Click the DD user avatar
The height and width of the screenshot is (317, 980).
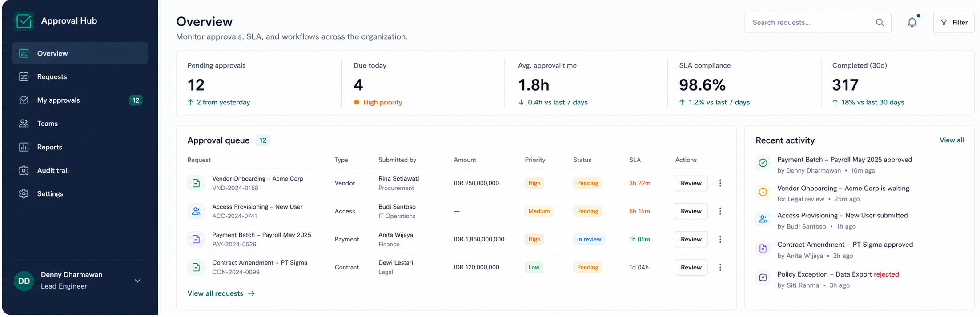(24, 281)
